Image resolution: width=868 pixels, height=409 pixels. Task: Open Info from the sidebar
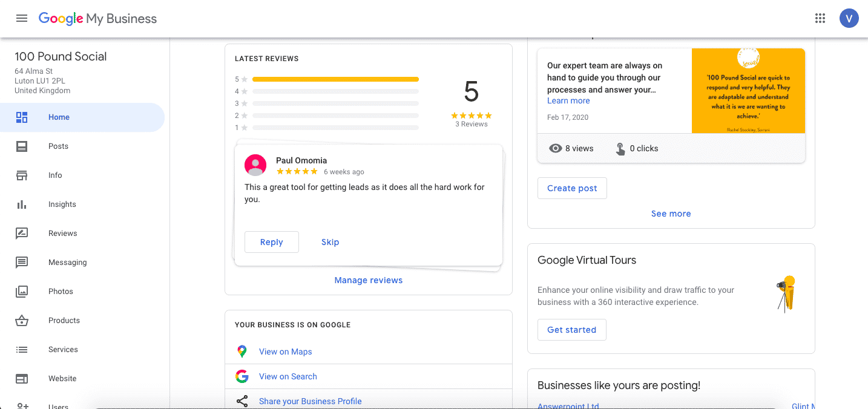point(82,175)
